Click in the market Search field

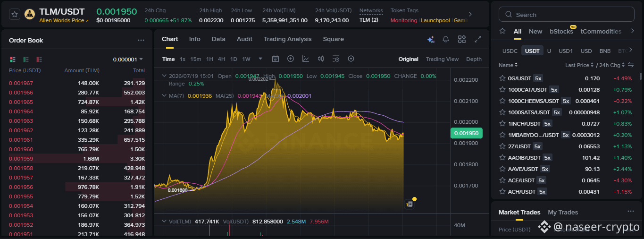pyautogui.click(x=566, y=15)
